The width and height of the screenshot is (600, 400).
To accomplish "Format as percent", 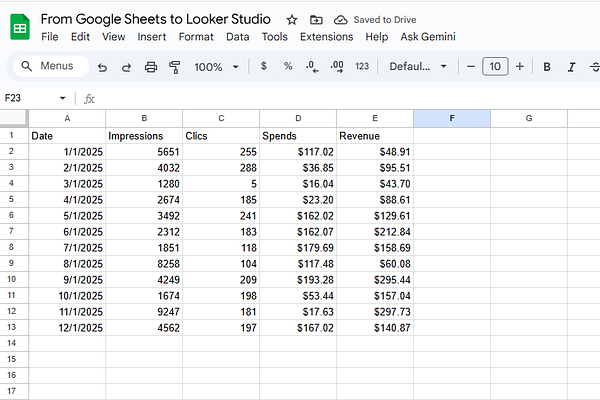I will coord(288,66).
